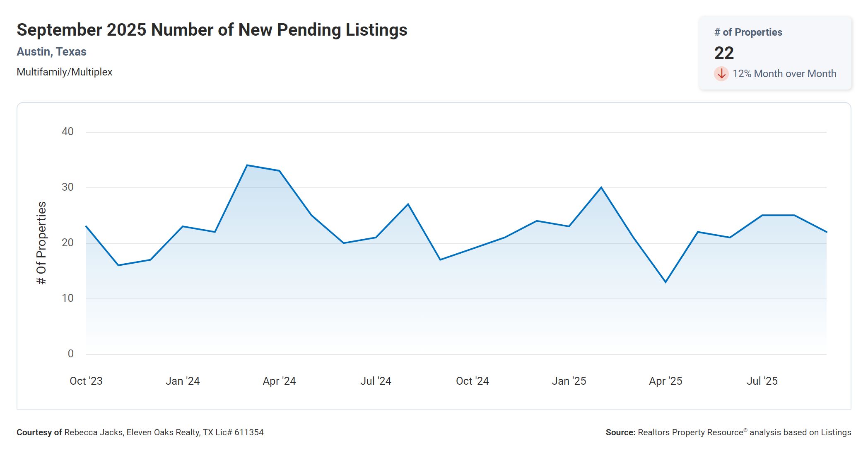Screen dimensions: 868x456
Task: Click the "12% Month over Month" text
Action: (x=784, y=74)
